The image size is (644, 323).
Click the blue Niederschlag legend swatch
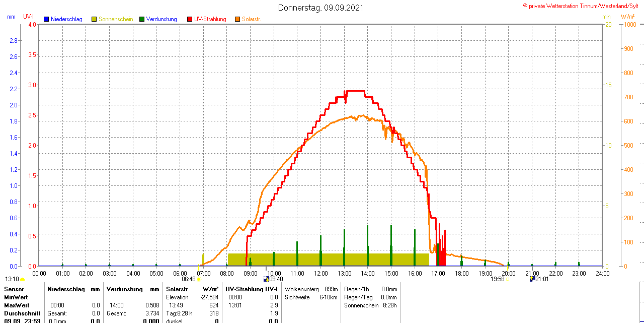[46, 19]
